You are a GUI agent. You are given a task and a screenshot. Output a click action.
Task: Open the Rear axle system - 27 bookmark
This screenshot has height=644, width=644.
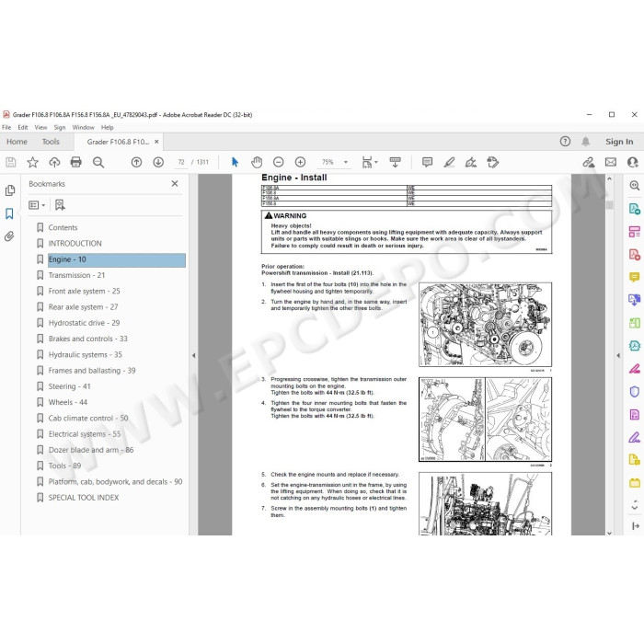point(83,307)
